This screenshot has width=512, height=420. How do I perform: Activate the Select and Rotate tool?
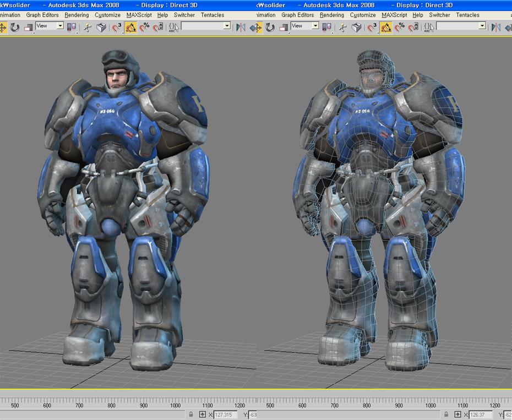coord(15,26)
